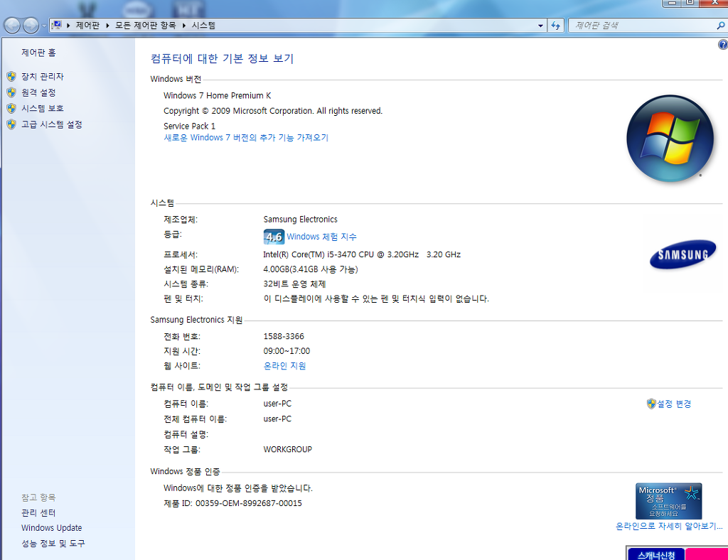This screenshot has height=560, width=728.
Task: Refresh the page with the refresh icon
Action: [x=556, y=26]
